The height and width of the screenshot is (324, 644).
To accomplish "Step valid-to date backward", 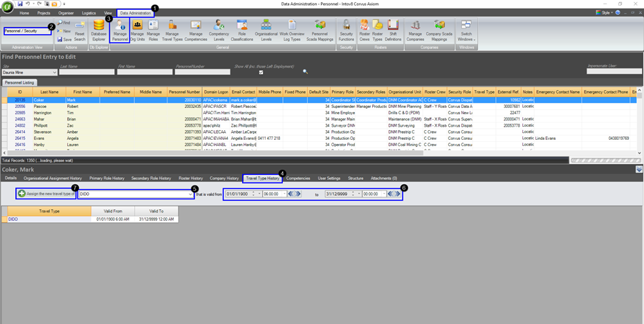I will [391, 194].
